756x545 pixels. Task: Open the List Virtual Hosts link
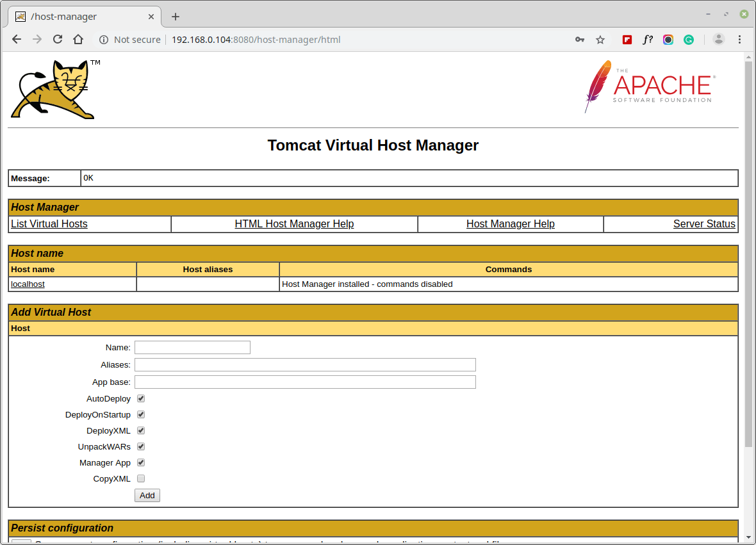(49, 224)
